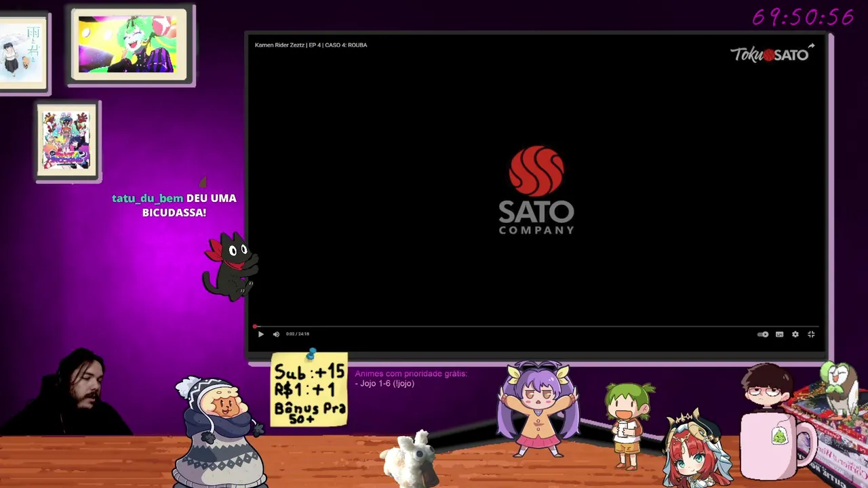Exit fullscreen mode in the player

pos(811,334)
